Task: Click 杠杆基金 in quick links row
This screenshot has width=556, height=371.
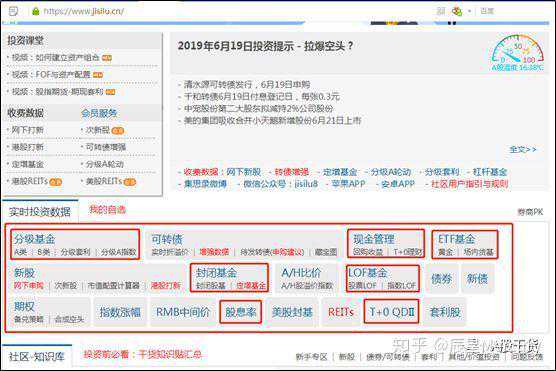Action: pos(490,172)
